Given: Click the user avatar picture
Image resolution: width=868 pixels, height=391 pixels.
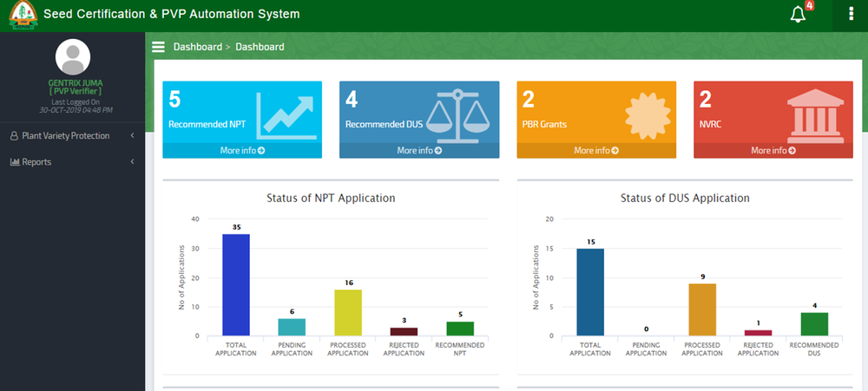Looking at the screenshot, I should (x=73, y=57).
